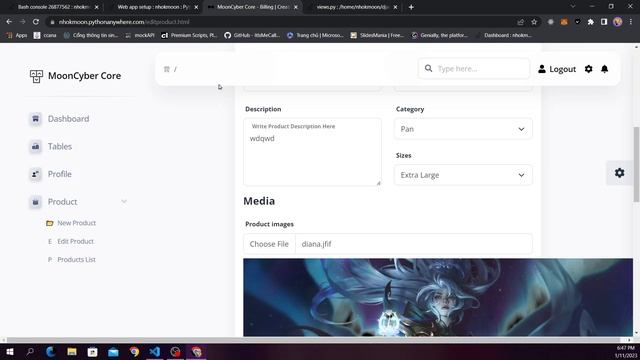Viewport: 640px width, 360px height.
Task: Switch to the Web app setup tab
Action: 153,7
